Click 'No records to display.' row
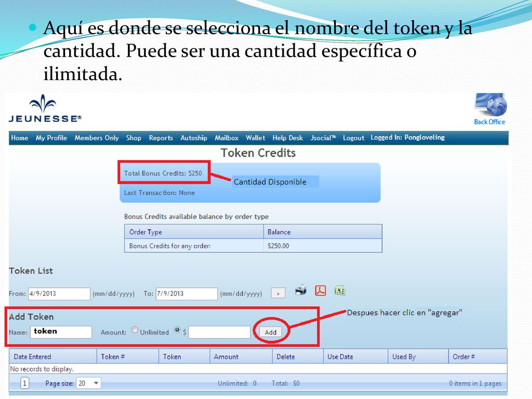 (x=258, y=369)
